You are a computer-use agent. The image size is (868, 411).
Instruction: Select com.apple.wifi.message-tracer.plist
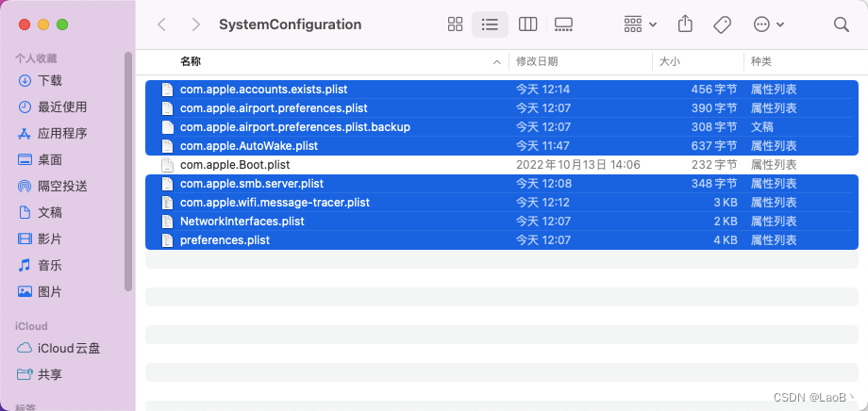click(x=502, y=203)
